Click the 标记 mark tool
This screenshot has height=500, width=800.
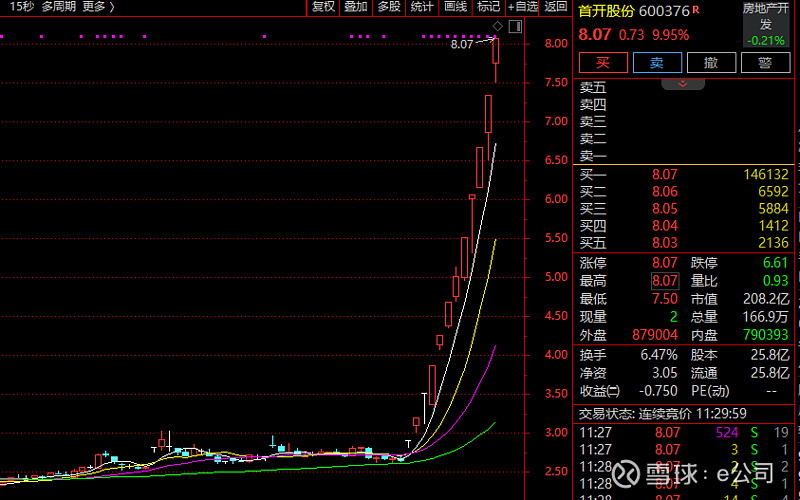488,7
